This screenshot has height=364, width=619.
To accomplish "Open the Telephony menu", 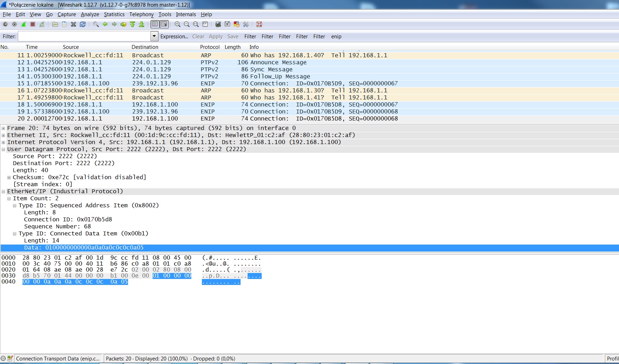I will tap(141, 14).
